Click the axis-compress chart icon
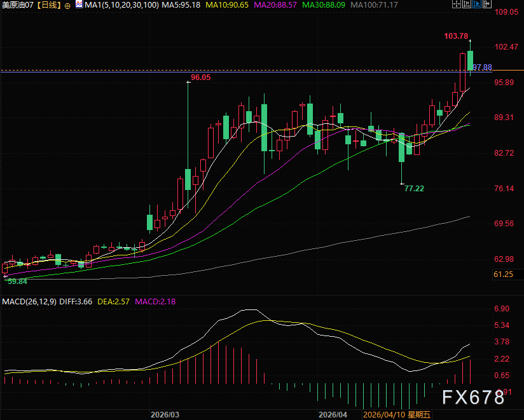Image resolution: width=524 pixels, height=420 pixels. (467, 4)
